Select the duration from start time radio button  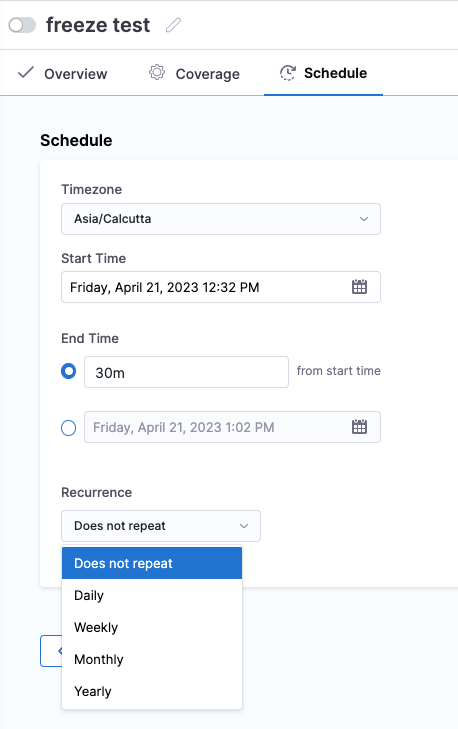[x=68, y=371]
